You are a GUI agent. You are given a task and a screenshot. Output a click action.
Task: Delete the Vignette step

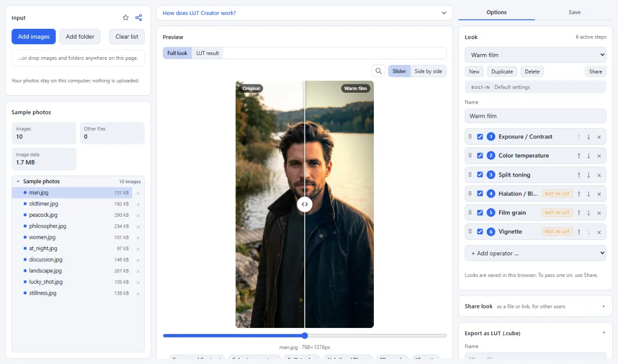click(x=599, y=232)
